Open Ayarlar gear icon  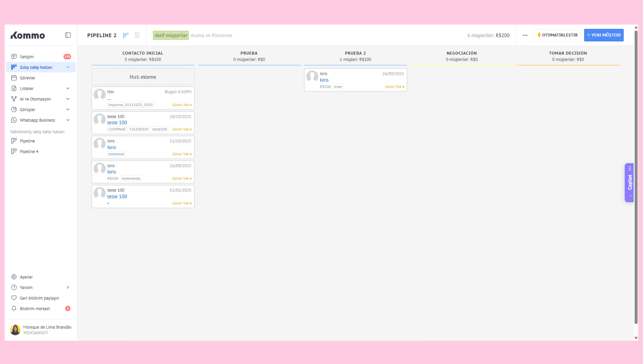coord(14,277)
